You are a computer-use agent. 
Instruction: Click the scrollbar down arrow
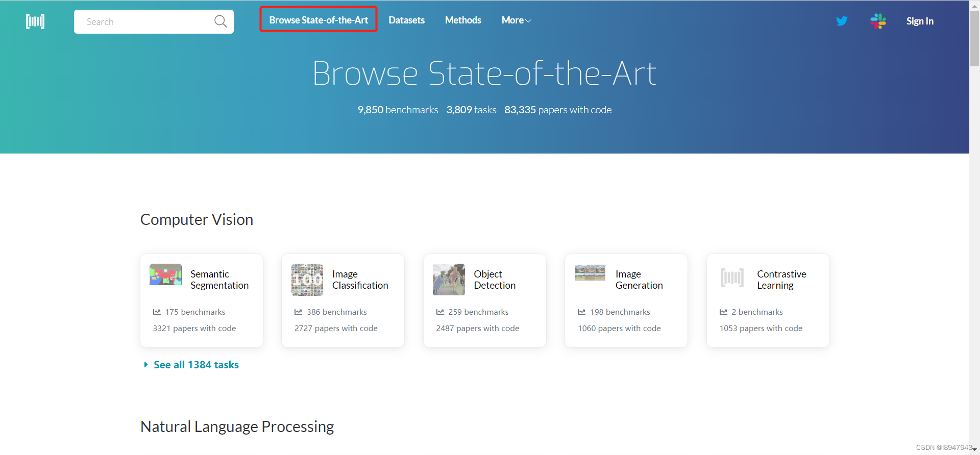[x=974, y=450]
